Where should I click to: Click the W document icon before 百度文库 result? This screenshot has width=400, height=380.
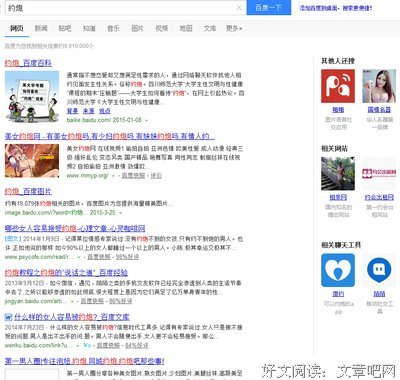pyautogui.click(x=8, y=317)
